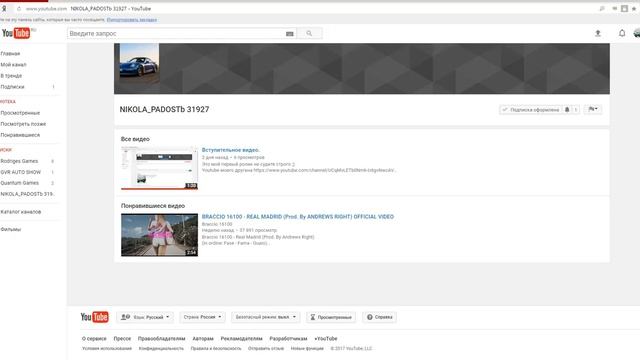This screenshot has height=360, width=640.
Task: Focus the Введите запрос search field
Action: pos(176,33)
